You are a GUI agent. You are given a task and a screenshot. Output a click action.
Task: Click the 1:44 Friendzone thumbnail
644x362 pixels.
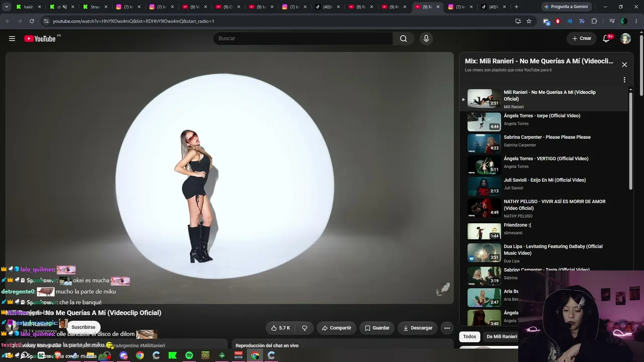(484, 231)
